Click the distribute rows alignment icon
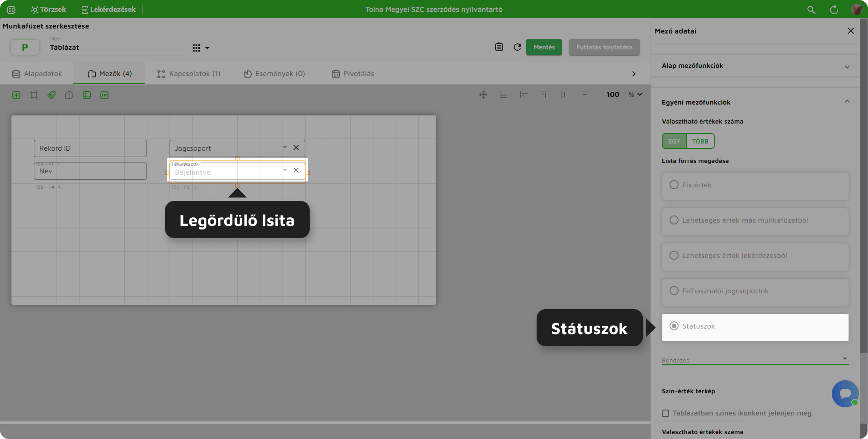This screenshot has height=439, width=868. (x=504, y=95)
